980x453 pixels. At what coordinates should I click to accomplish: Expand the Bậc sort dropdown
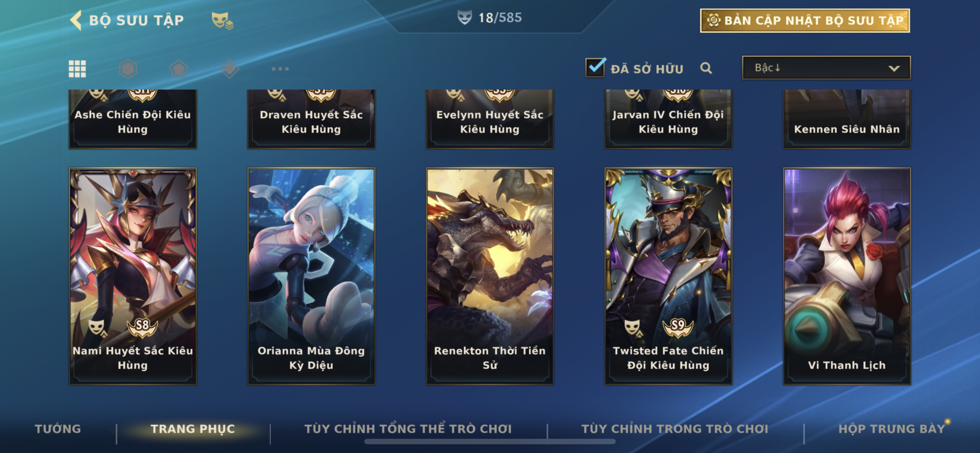coord(826,68)
